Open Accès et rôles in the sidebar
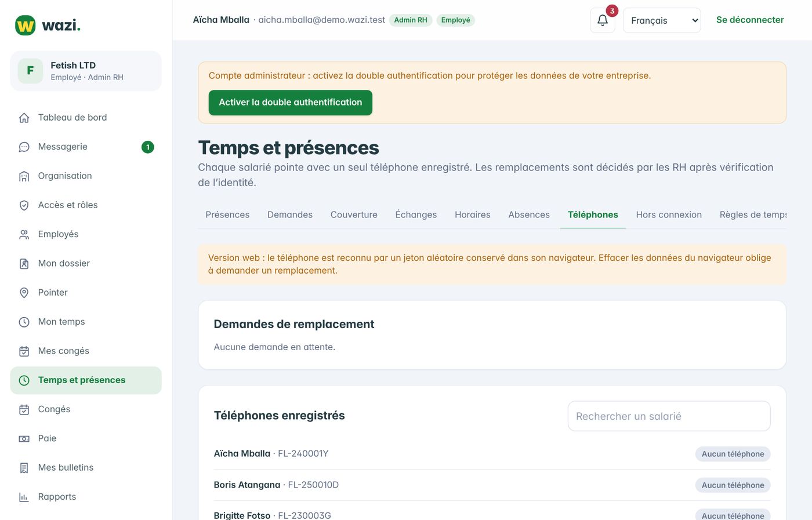This screenshot has height=520, width=812. coord(86,205)
